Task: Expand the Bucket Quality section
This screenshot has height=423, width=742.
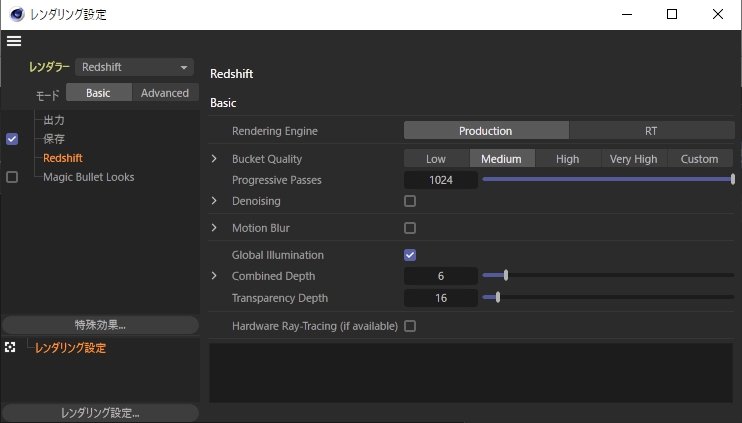Action: point(214,159)
